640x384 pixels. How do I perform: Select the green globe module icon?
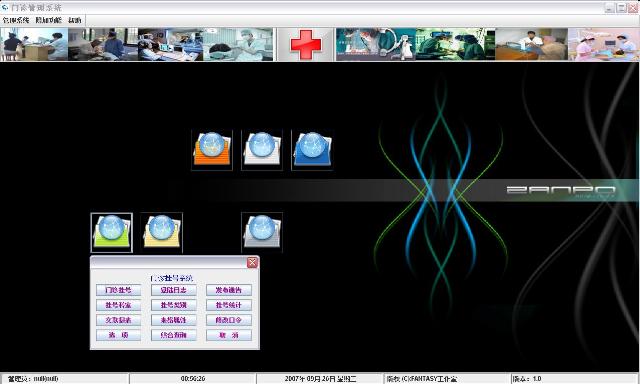point(111,233)
